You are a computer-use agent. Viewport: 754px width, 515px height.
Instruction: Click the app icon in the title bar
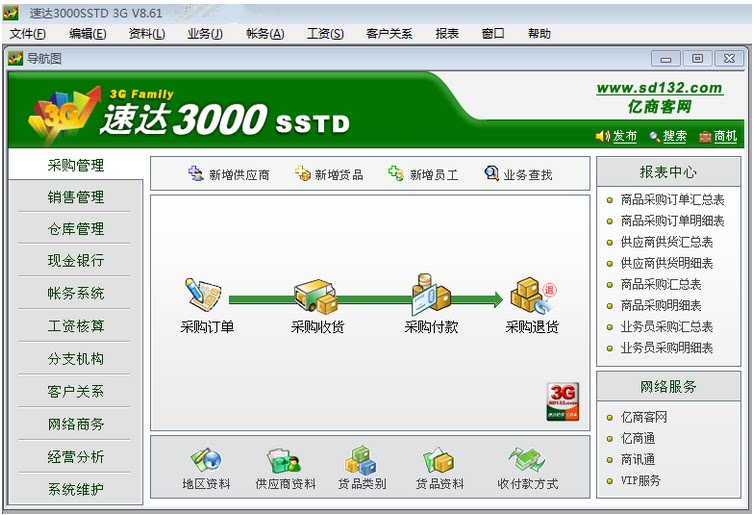tap(11, 13)
